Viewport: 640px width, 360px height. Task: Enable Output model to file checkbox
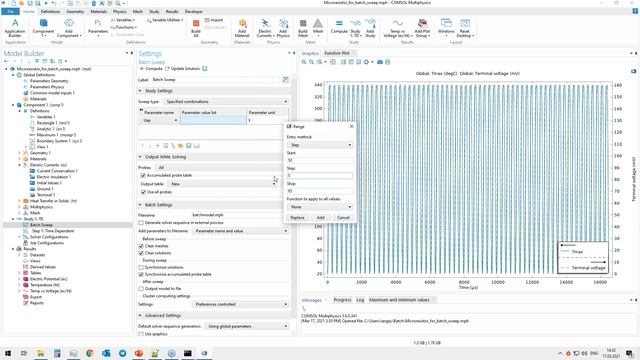(141, 289)
